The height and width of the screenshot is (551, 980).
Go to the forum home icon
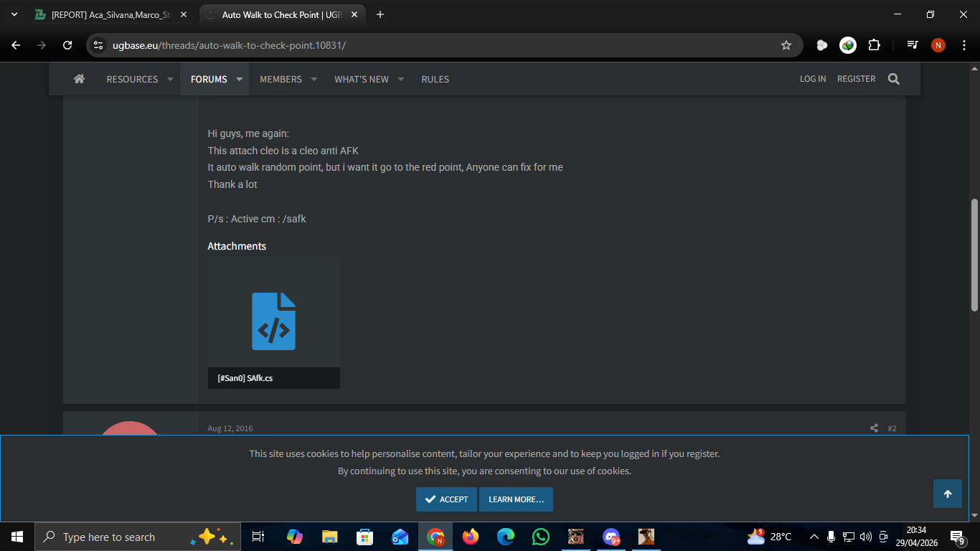point(79,79)
